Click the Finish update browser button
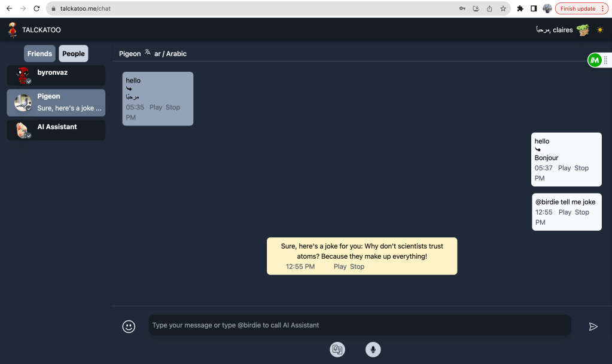The height and width of the screenshot is (364, 612). coord(581,8)
